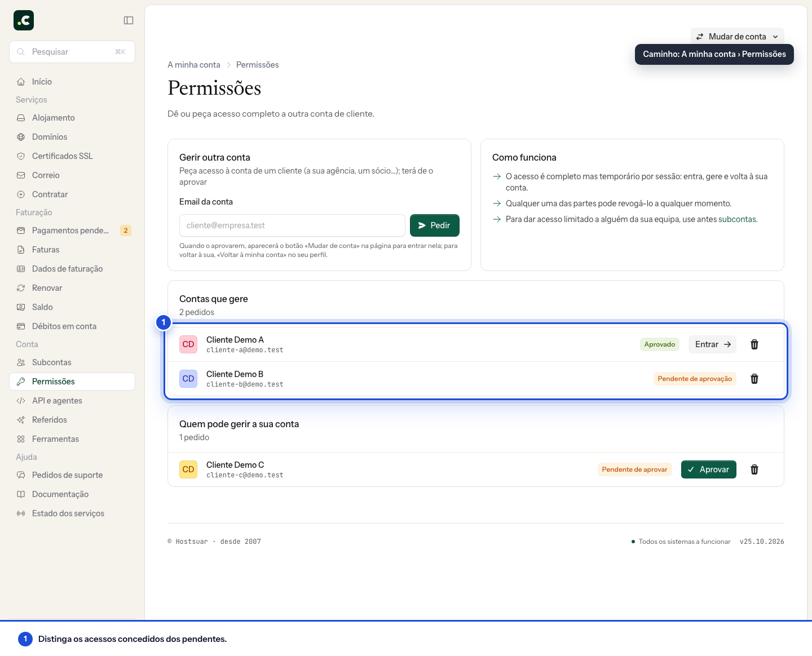
Task: Enter Cliente Demo A account
Action: [x=712, y=344]
